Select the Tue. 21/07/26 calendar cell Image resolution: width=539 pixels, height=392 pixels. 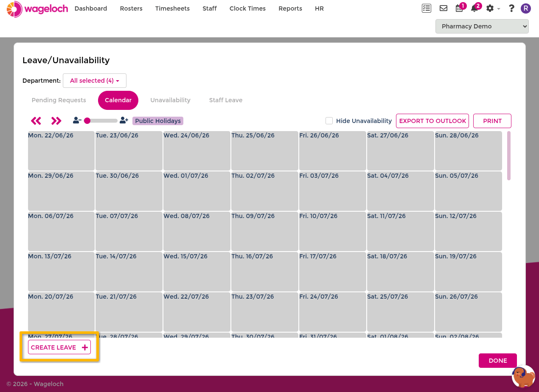[129, 312]
